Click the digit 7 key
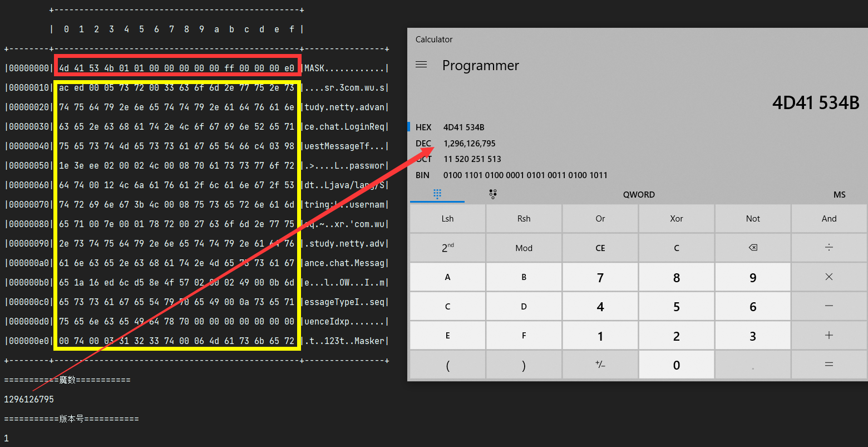Screen dimensions: 868x447 point(600,277)
